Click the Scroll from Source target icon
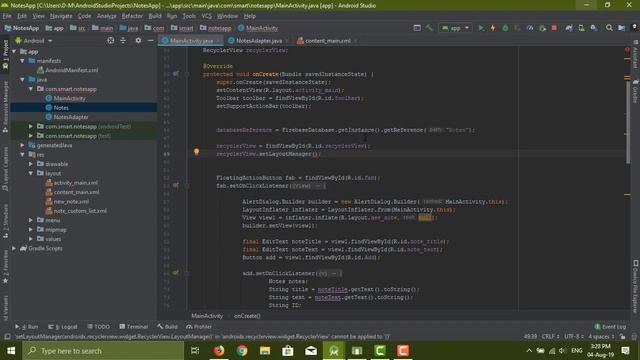Screen dimensions: 640x360 click(111, 40)
